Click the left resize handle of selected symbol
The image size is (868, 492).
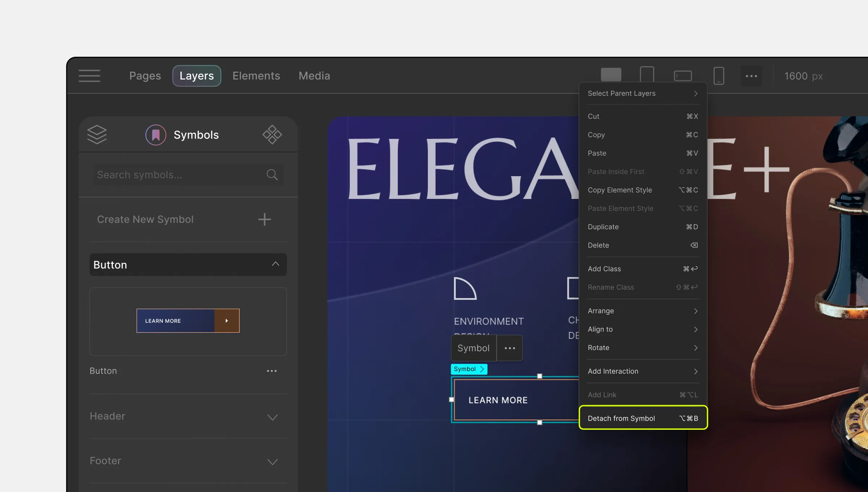451,399
